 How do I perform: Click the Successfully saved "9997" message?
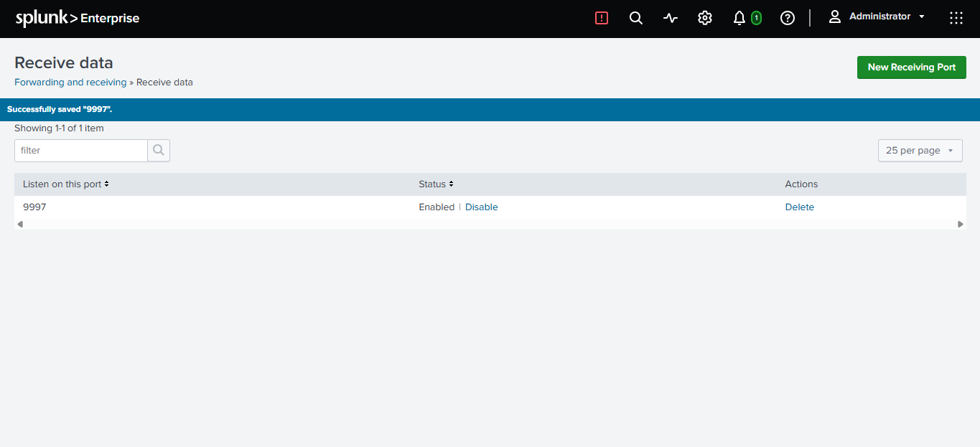pos(60,110)
